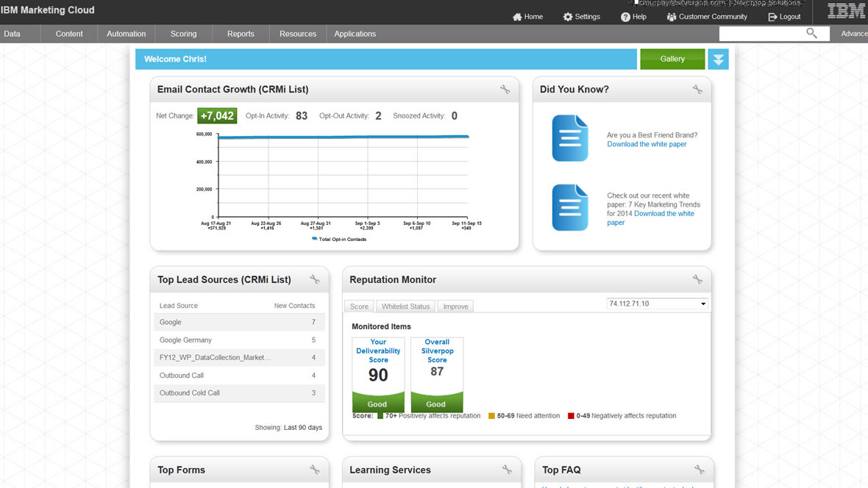Switch to the Whitelist Status tab
Image resolution: width=868 pixels, height=488 pixels.
tap(405, 306)
